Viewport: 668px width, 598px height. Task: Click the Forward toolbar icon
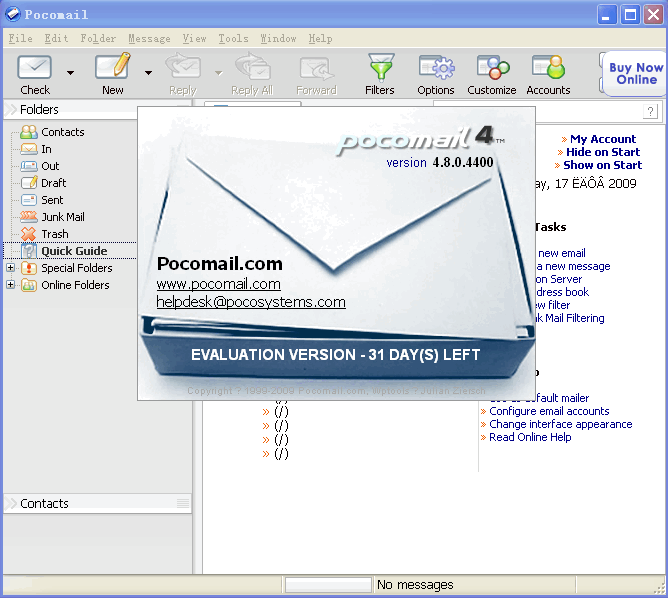pos(317,69)
